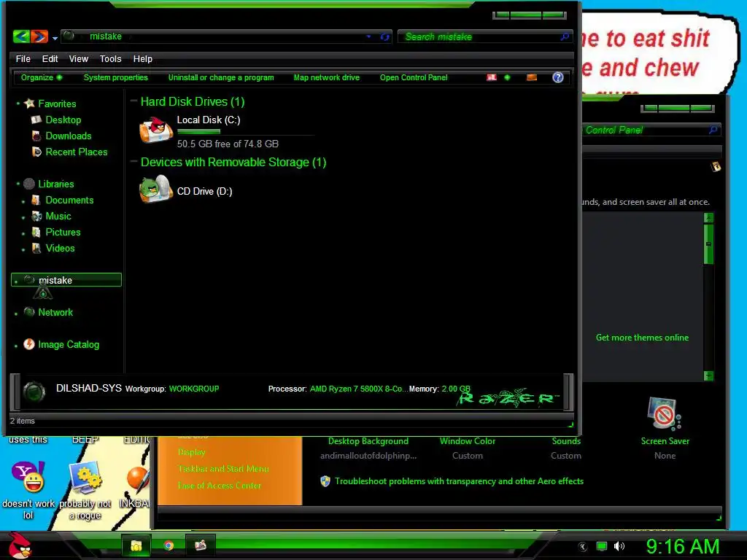This screenshot has width=747, height=560.
Task: Open the address bar history dropdown
Action: point(368,36)
